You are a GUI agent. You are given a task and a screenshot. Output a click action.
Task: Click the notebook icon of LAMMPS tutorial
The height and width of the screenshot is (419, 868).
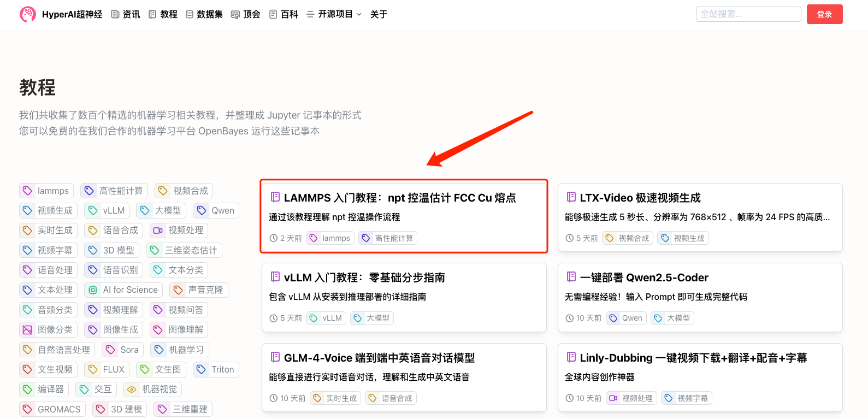tap(275, 197)
